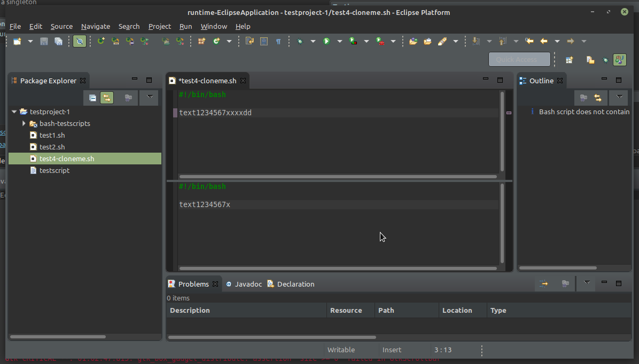The width and height of the screenshot is (639, 364).
Task: Click the New wizard toolbar icon
Action: click(x=17, y=41)
